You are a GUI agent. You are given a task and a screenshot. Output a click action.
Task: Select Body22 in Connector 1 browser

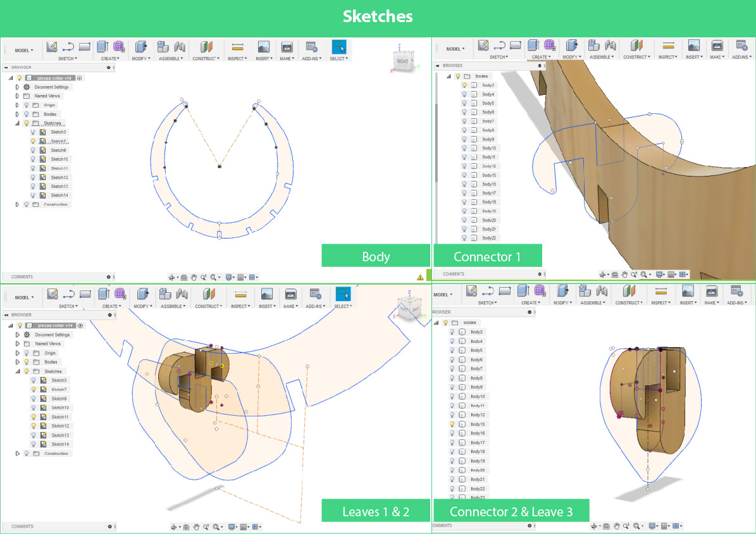click(489, 238)
